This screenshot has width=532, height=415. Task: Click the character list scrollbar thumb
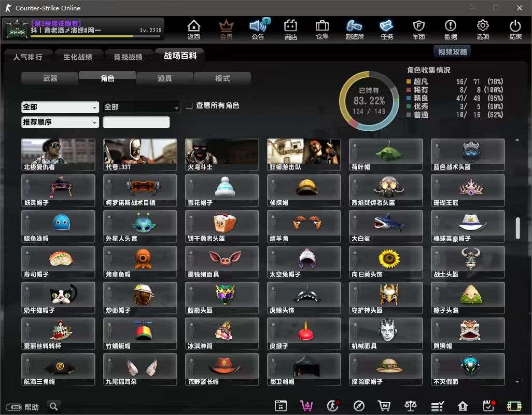(x=518, y=228)
